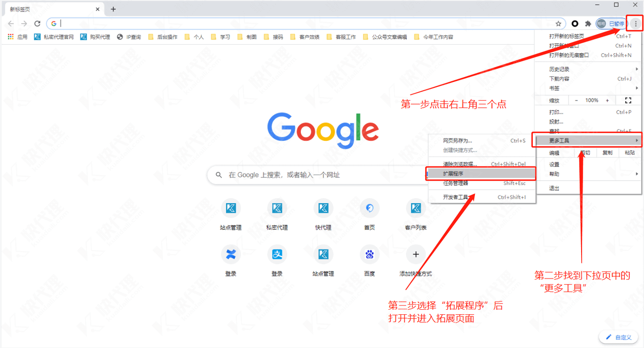
Task: Open the 快代理 shortcut
Action: click(x=323, y=208)
